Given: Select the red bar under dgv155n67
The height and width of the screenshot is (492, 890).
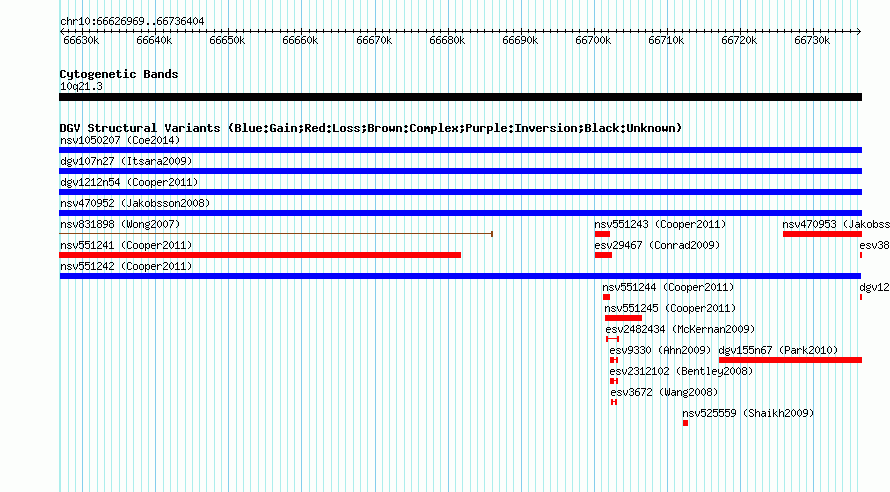Looking at the screenshot, I should tap(791, 360).
